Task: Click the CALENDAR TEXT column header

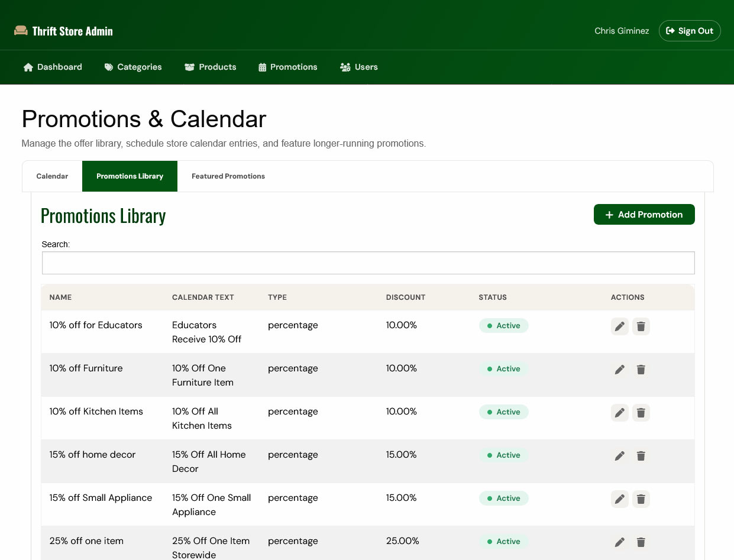Action: pos(203,297)
